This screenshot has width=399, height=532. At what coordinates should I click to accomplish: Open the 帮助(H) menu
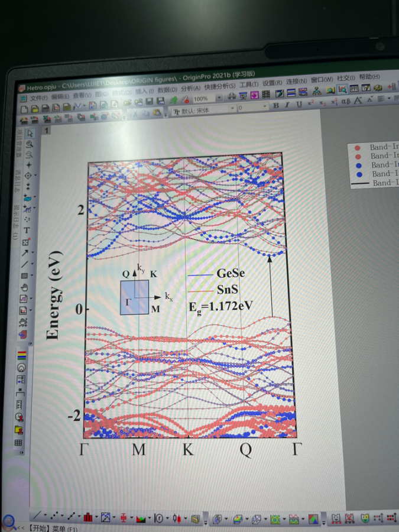[x=369, y=77]
